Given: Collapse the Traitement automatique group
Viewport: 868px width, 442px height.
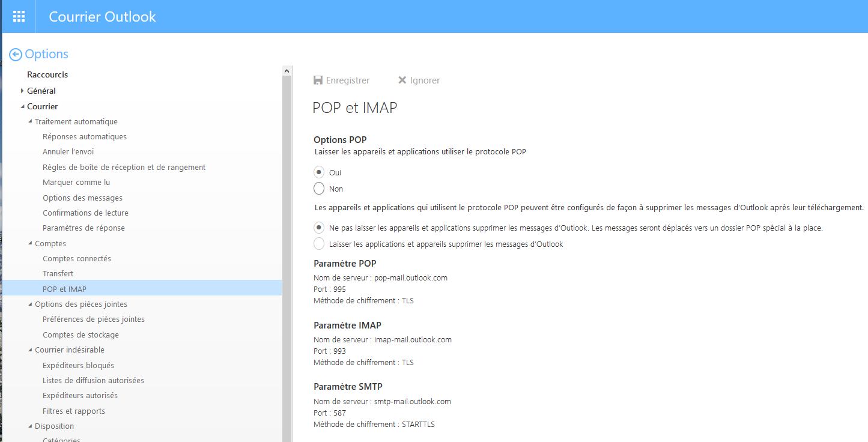Looking at the screenshot, I should click(x=30, y=121).
